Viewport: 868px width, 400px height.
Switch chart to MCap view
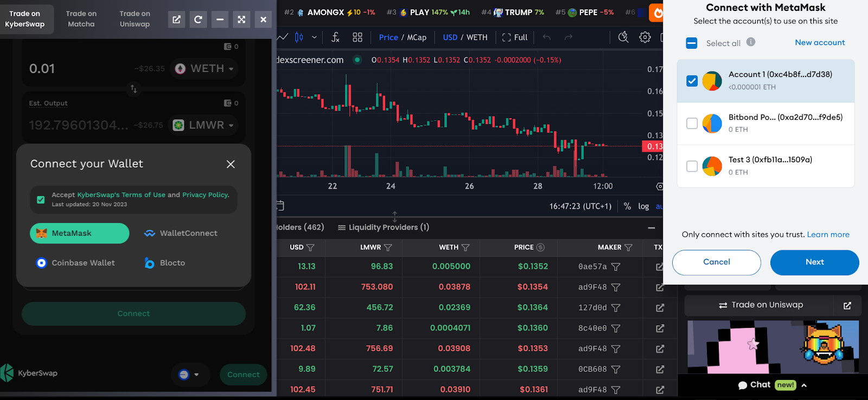(417, 37)
